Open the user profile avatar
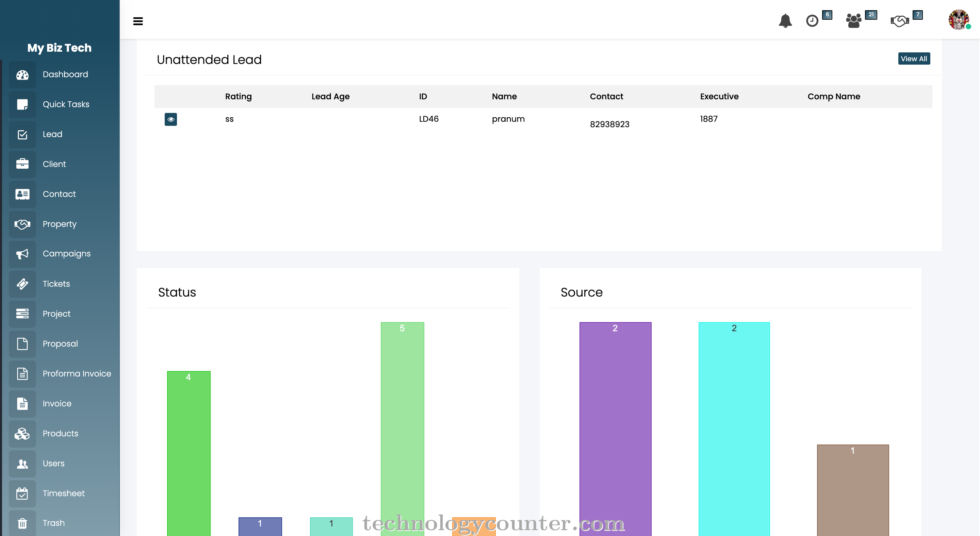 click(959, 20)
